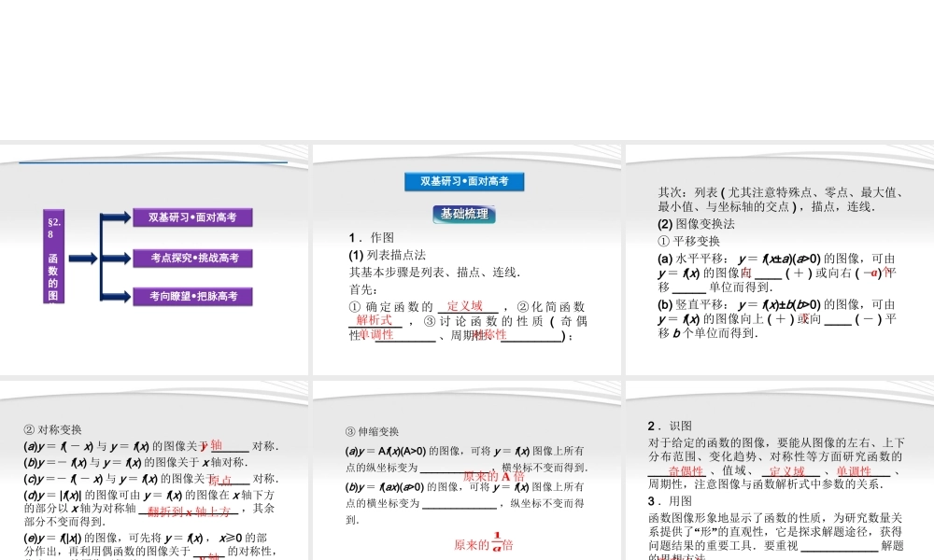Image resolution: width=934 pixels, height=560 pixels.
Task: Select the heading ② 对称变换
Action: click(53, 429)
